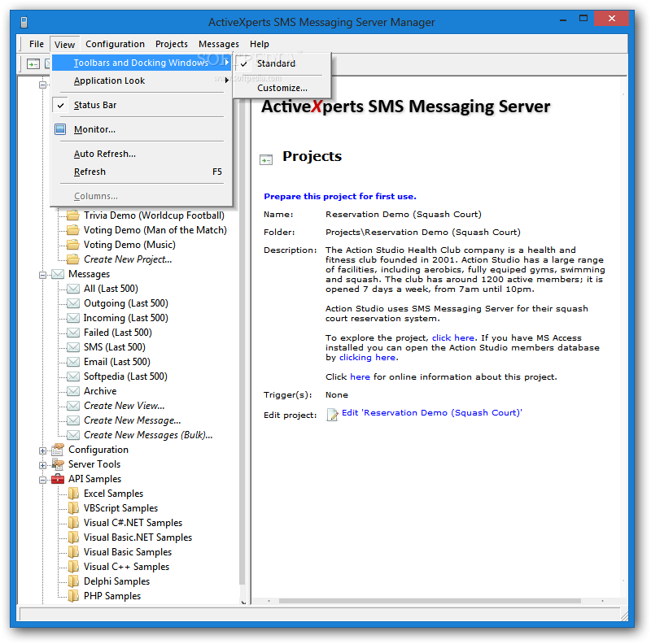Screen dimensions: 651x644
Task: Open the Configuration menu
Action: (115, 44)
